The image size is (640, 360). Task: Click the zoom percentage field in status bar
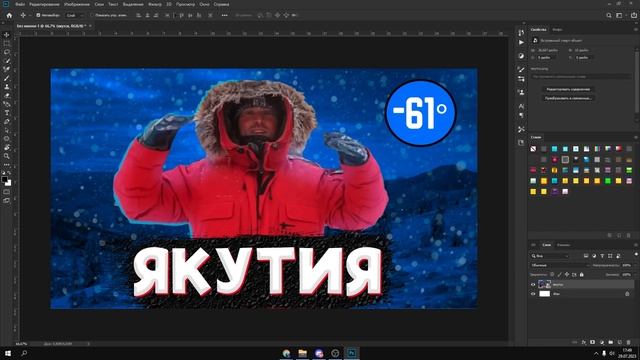[21, 344]
